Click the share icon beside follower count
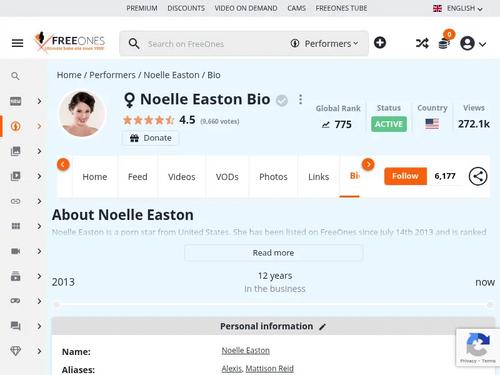 tap(478, 176)
